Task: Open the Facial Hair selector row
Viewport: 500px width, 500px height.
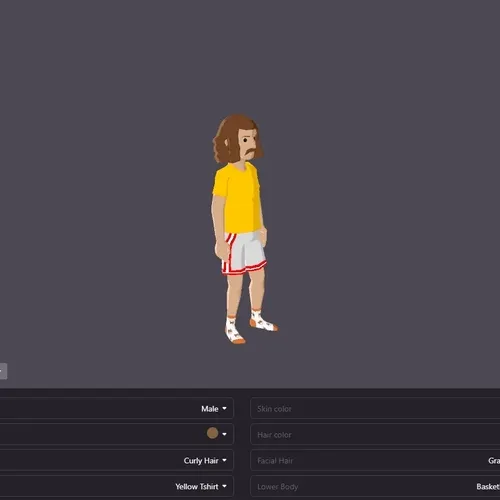Action: tap(375, 460)
